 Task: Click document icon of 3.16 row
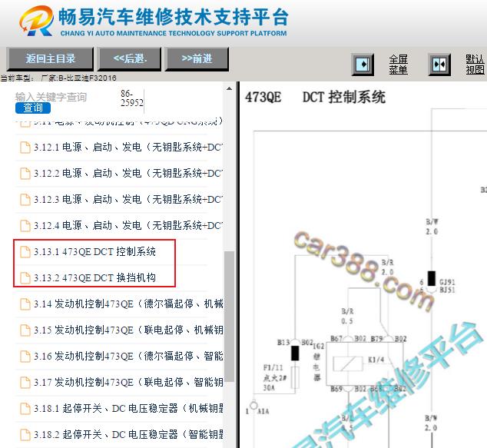(x=25, y=357)
